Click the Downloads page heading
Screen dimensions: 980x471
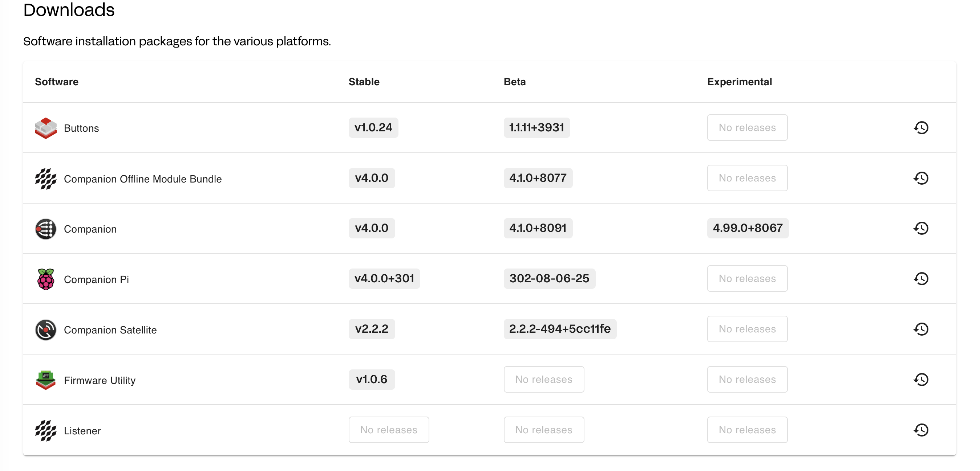(x=69, y=9)
